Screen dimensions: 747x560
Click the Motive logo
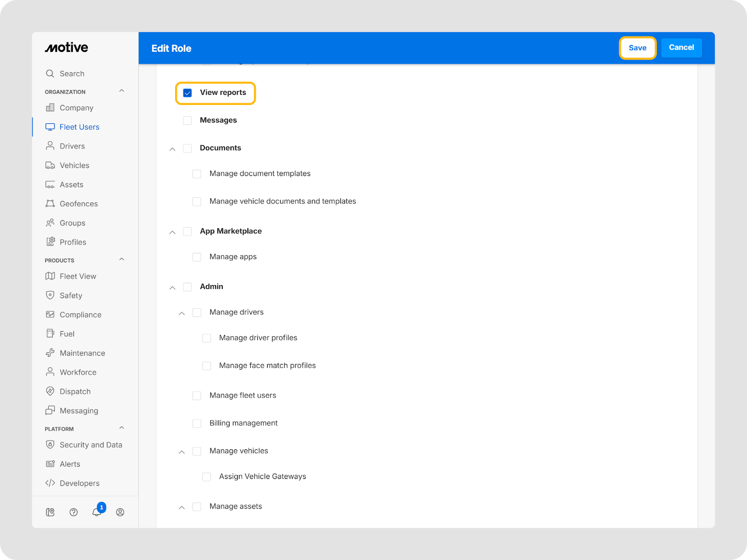pos(66,48)
